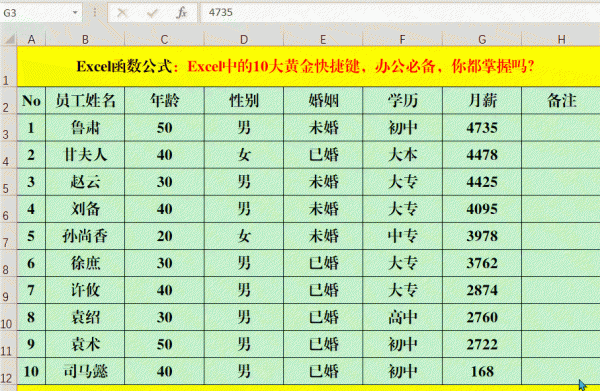Select column C header
600x391 pixels.
point(164,39)
